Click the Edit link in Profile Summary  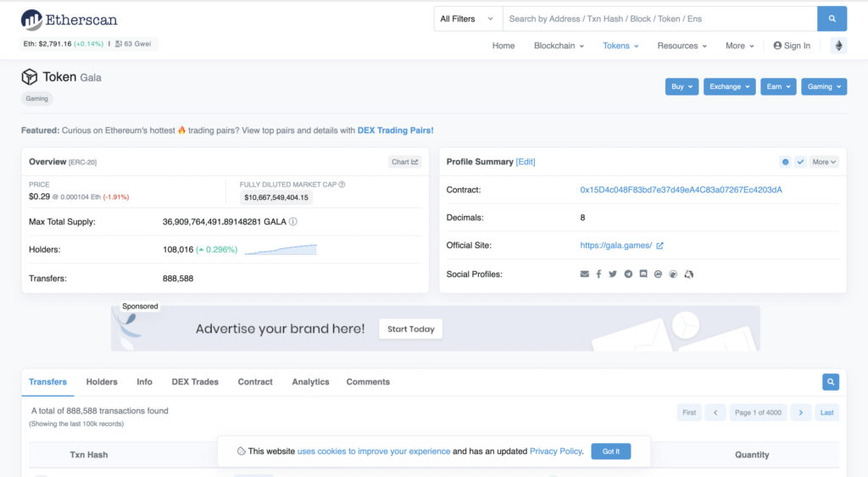pyautogui.click(x=526, y=162)
